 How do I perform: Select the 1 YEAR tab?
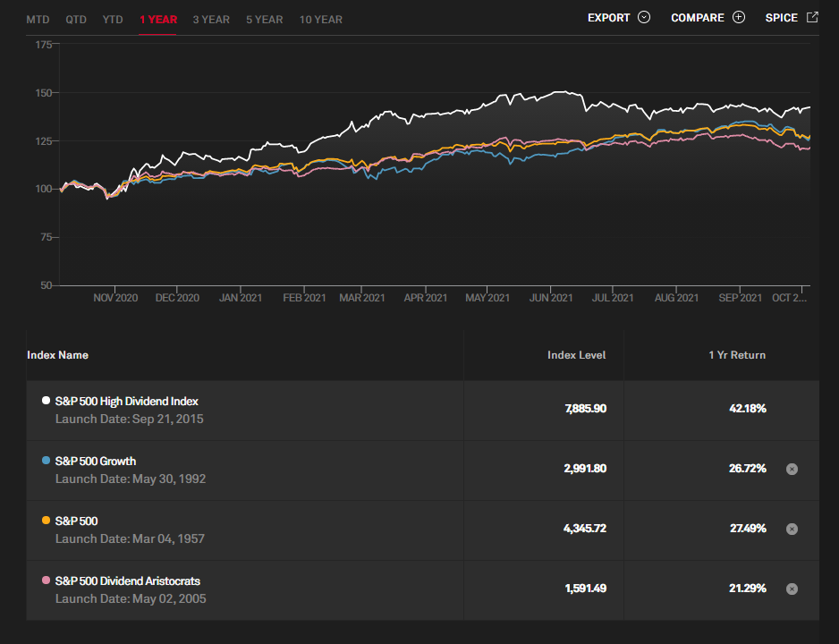pos(157,20)
